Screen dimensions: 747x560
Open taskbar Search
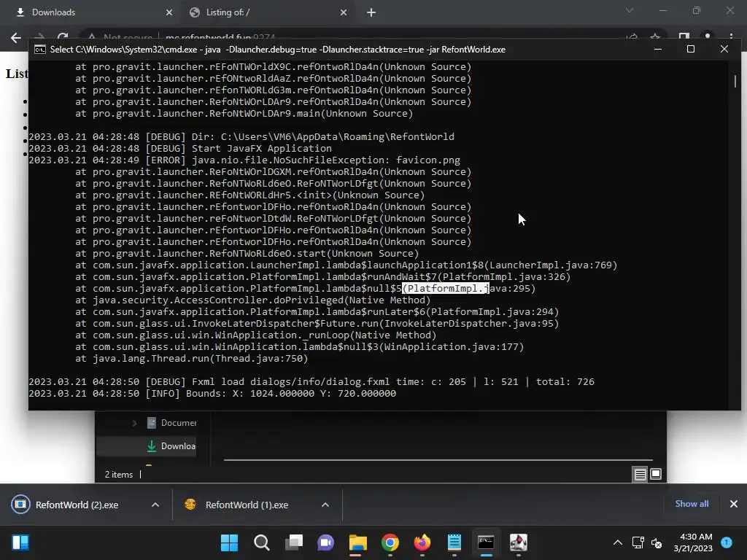[x=262, y=542]
